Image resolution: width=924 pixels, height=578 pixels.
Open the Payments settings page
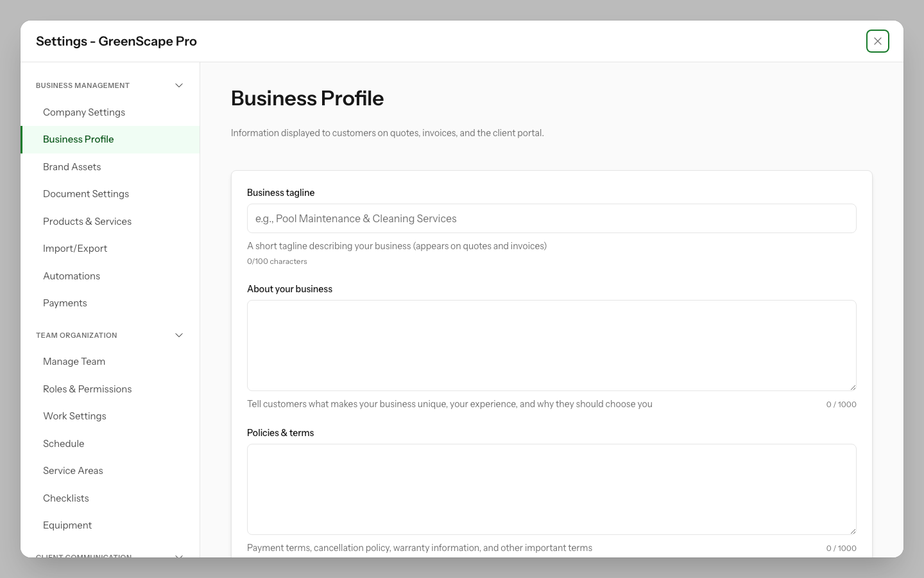pos(65,303)
